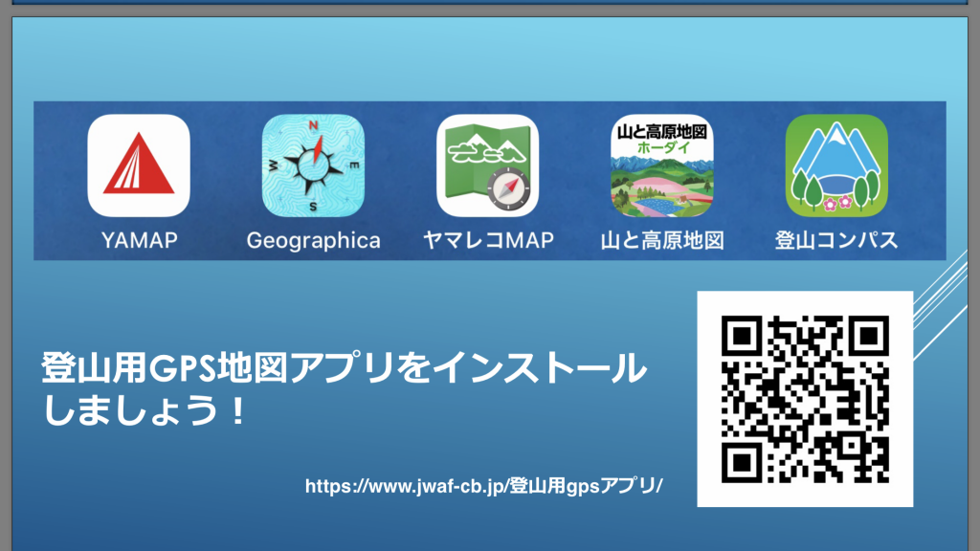Viewport: 980px width, 551px height.
Task: Select the Geographica compass app icon
Action: tap(313, 165)
